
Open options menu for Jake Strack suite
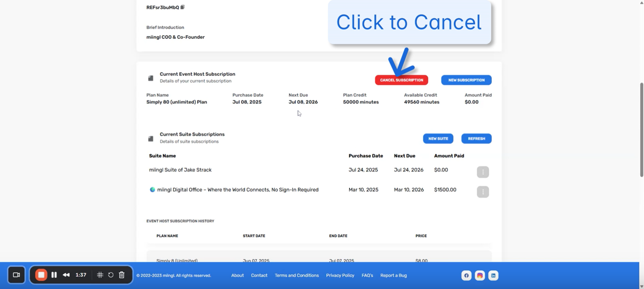point(482,172)
